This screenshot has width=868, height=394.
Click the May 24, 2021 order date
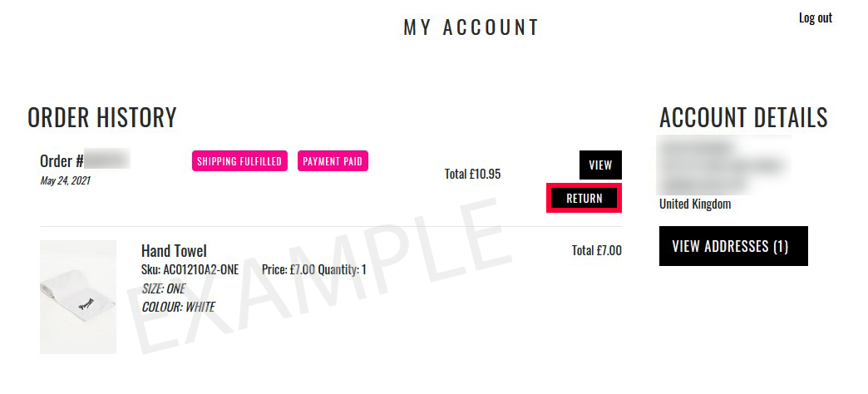(65, 180)
